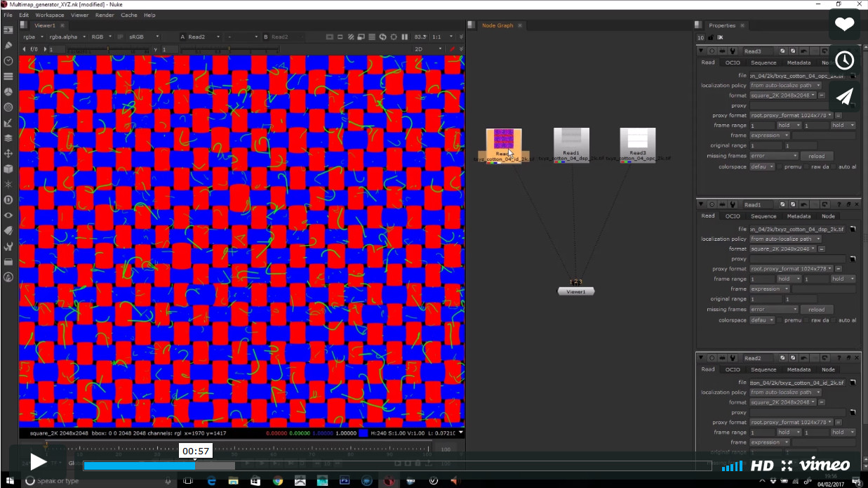Open the rgba.alpha channel dropdown
The width and height of the screenshot is (868, 488).
pos(68,37)
